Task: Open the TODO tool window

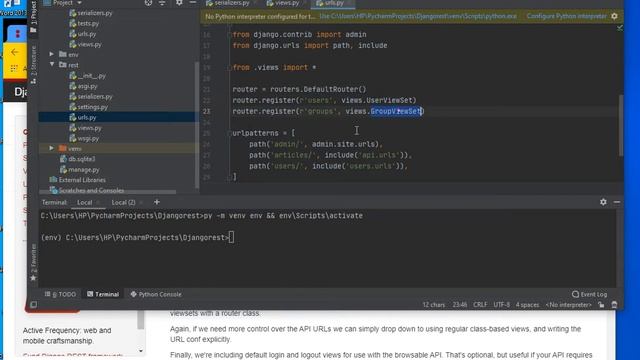Action: point(60,294)
